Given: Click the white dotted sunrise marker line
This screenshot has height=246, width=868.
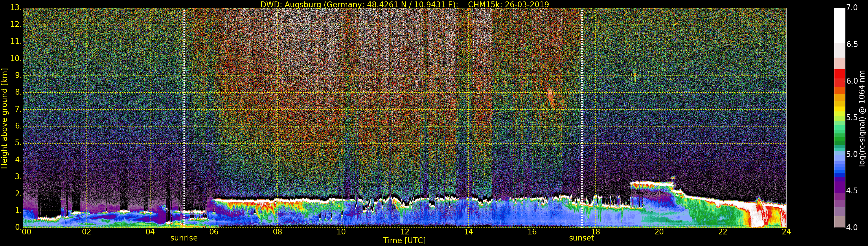Looking at the screenshot, I should click(184, 118).
